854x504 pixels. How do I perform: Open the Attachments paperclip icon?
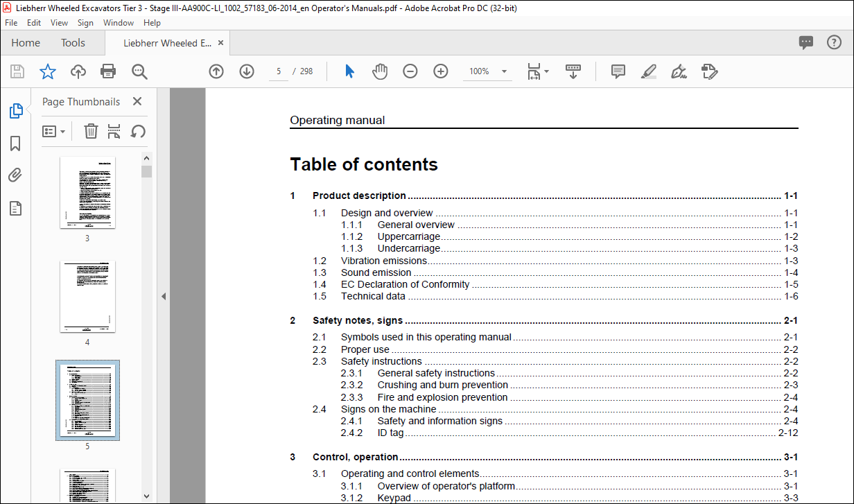[15, 175]
